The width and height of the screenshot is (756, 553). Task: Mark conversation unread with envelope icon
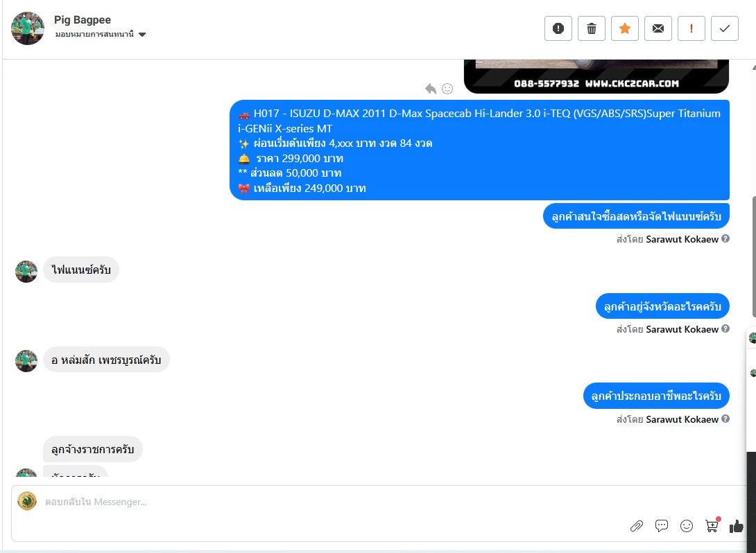[x=658, y=28]
